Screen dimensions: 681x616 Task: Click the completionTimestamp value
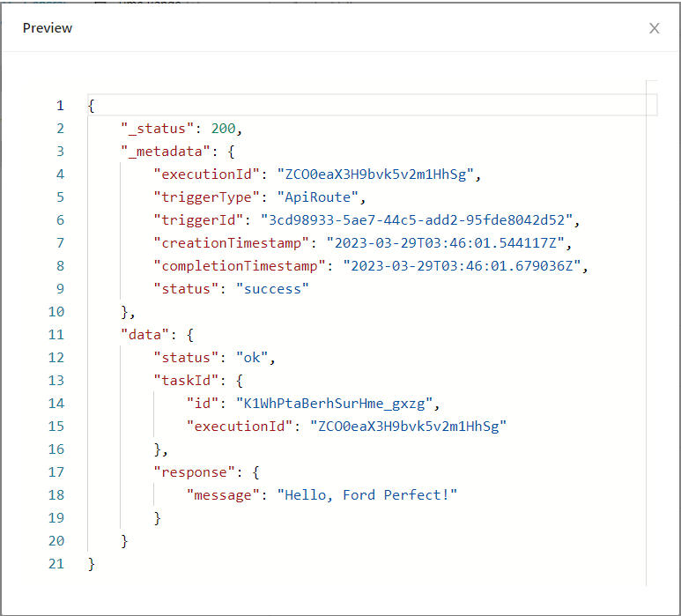(x=463, y=266)
